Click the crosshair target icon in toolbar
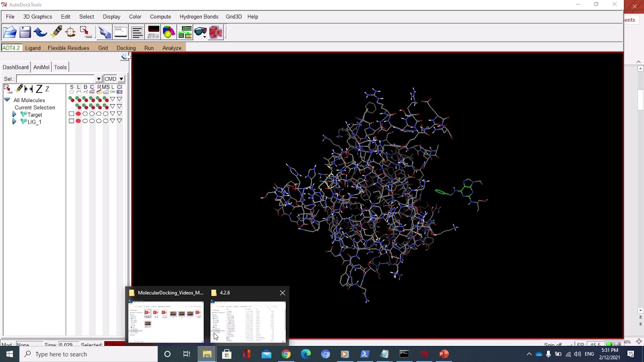 (x=70, y=33)
